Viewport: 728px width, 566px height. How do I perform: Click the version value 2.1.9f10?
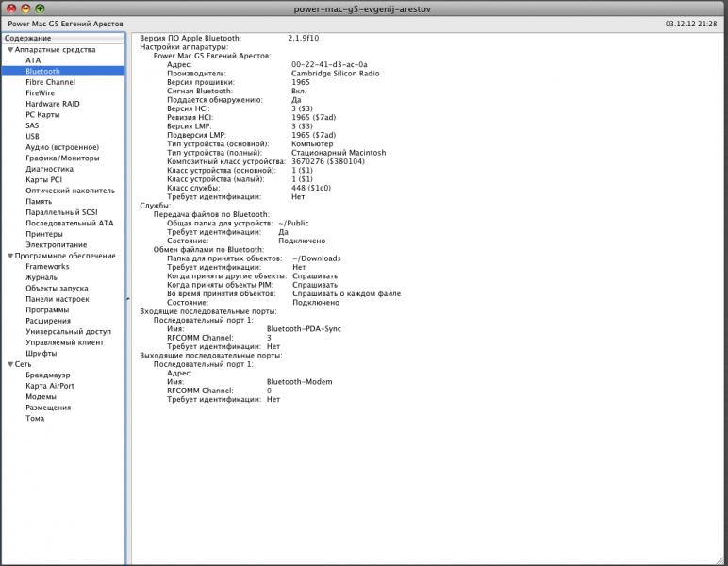tap(304, 38)
